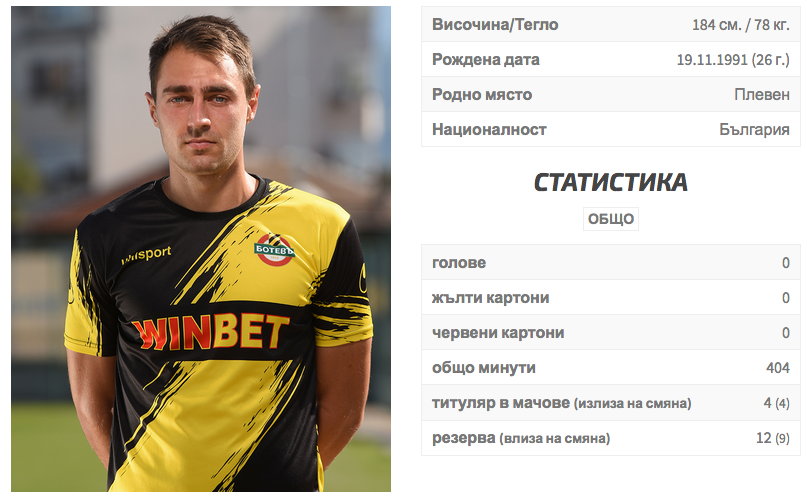The height and width of the screenshot is (499, 807).
Task: Click the 404 total minutes value
Action: pyautogui.click(x=778, y=368)
